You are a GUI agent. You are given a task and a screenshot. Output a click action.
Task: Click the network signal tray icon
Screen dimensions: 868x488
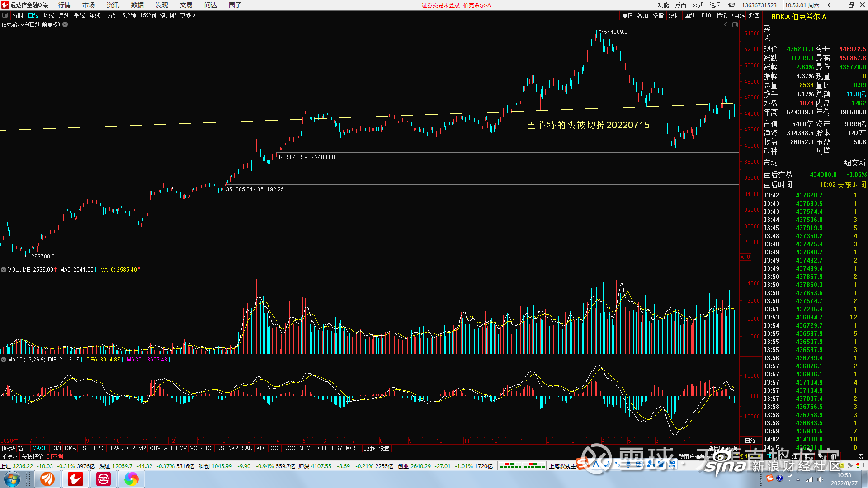pos(809,479)
